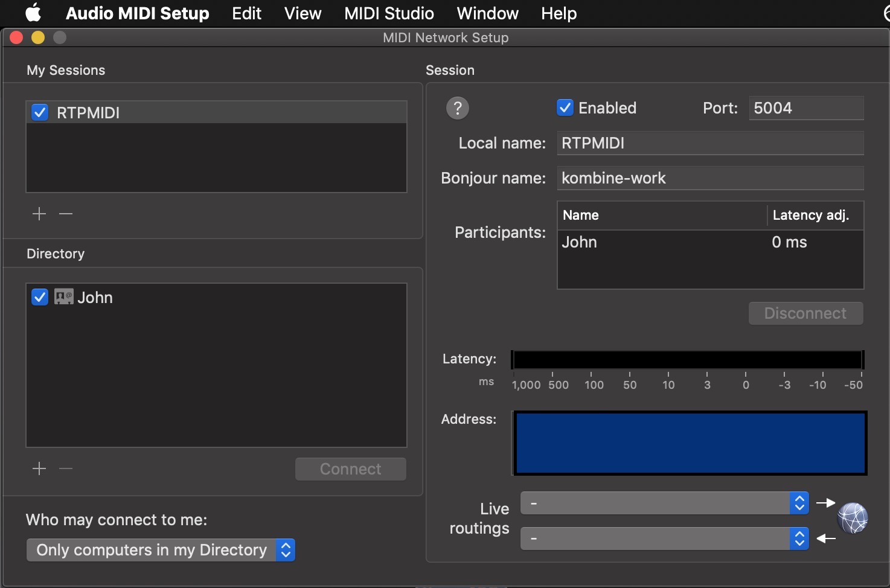Select the John name in Directory list

click(x=95, y=298)
